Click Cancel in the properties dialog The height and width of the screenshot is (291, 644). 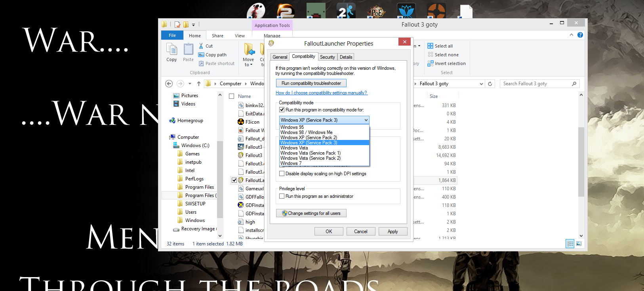pyautogui.click(x=361, y=232)
